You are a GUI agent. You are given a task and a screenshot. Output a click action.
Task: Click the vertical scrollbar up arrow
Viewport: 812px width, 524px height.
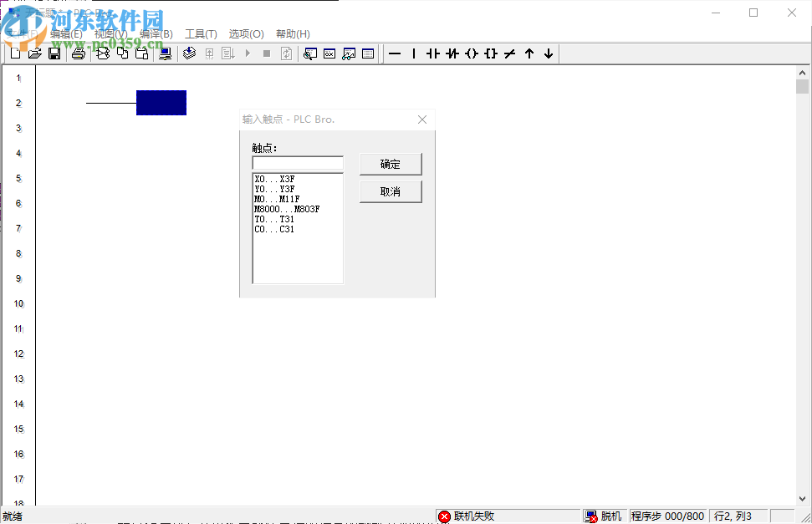pyautogui.click(x=802, y=73)
